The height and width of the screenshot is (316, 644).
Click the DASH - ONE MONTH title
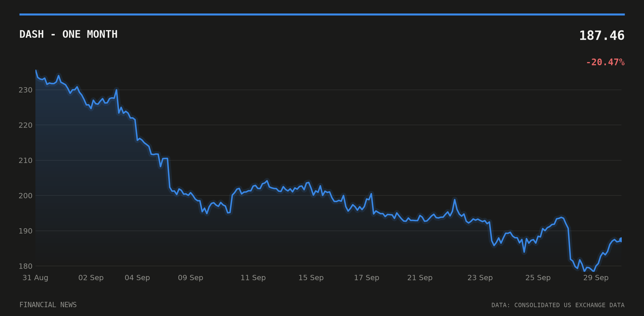[68, 34]
